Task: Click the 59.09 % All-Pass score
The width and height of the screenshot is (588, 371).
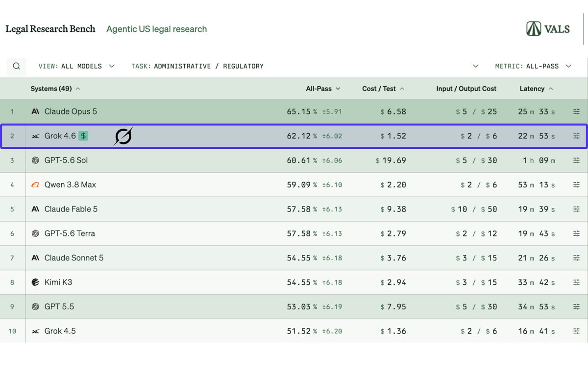Action: tap(302, 185)
